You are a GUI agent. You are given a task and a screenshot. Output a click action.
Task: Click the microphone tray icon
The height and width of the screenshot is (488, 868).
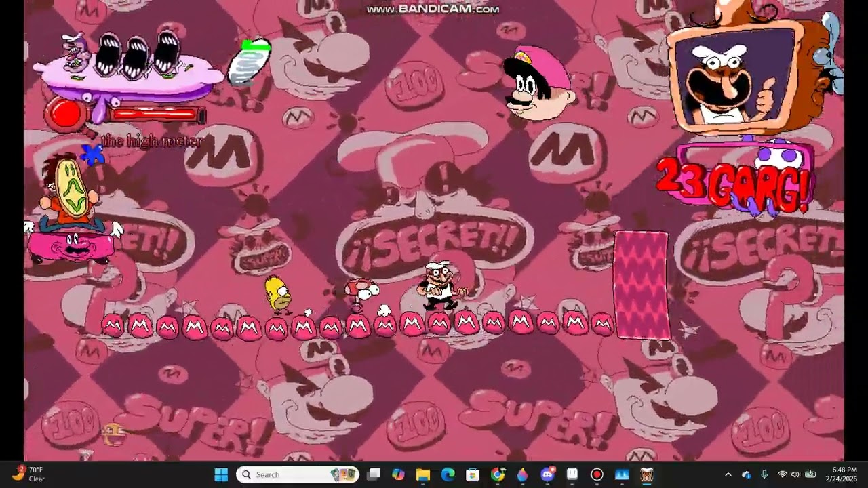tap(764, 474)
